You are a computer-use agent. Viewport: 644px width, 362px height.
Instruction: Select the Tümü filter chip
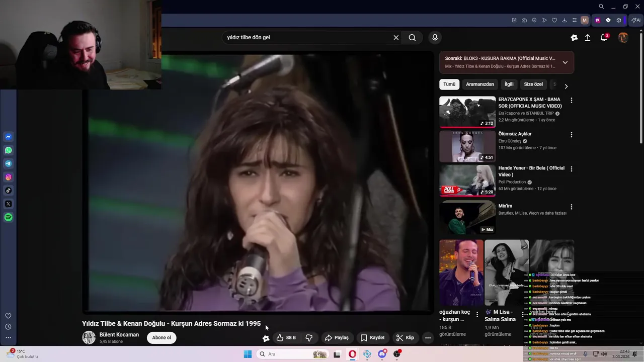[449, 84]
